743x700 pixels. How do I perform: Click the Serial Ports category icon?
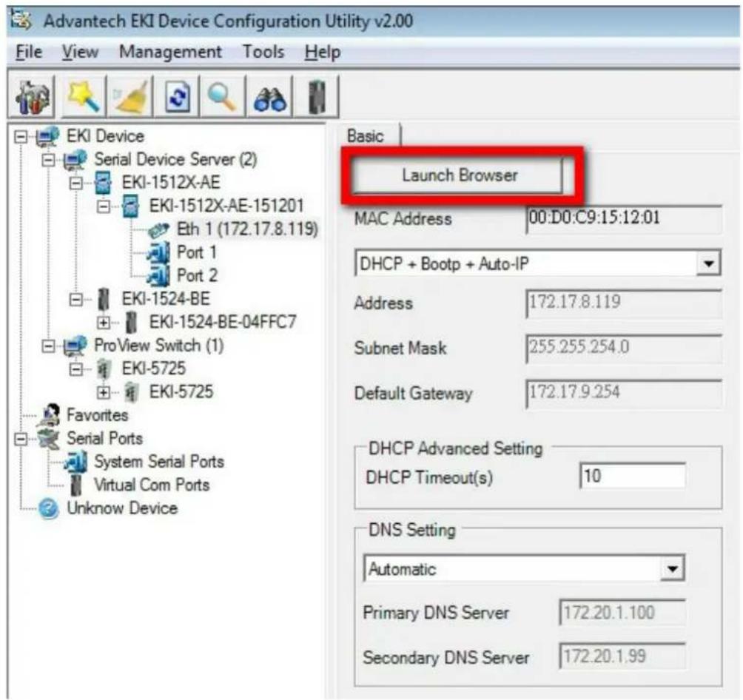[48, 438]
